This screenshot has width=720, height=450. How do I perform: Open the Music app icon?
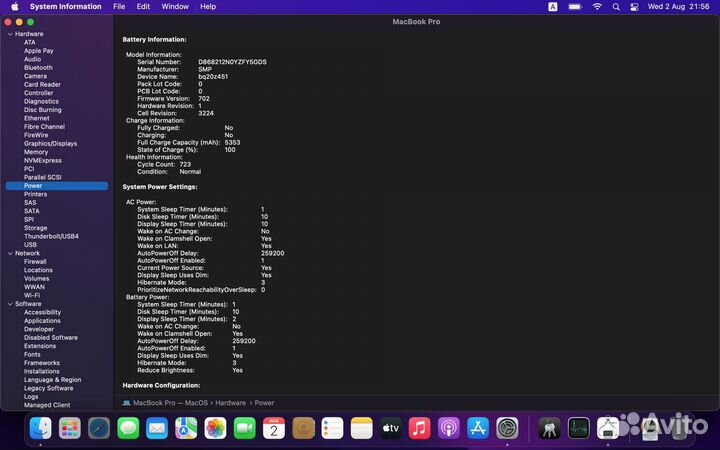(x=420, y=428)
